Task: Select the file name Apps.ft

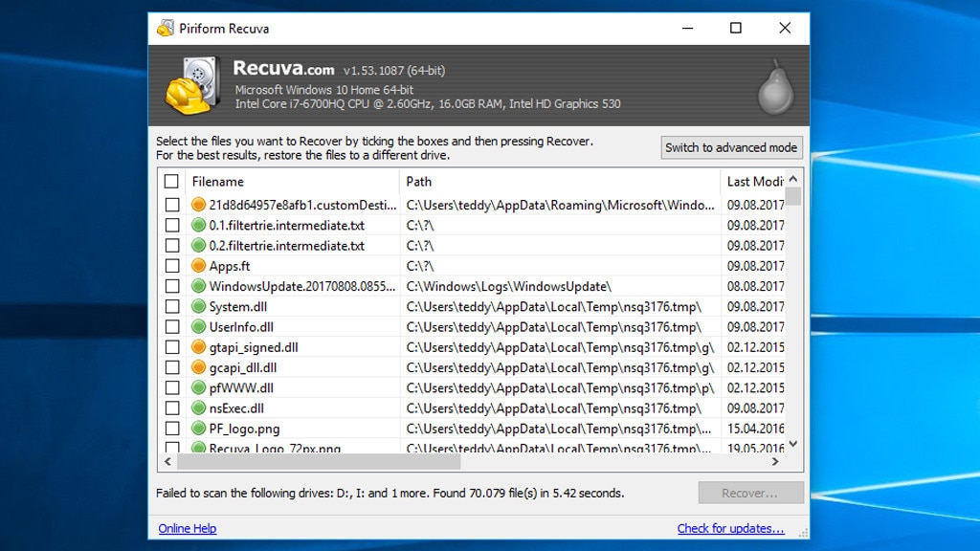Action: [x=230, y=266]
